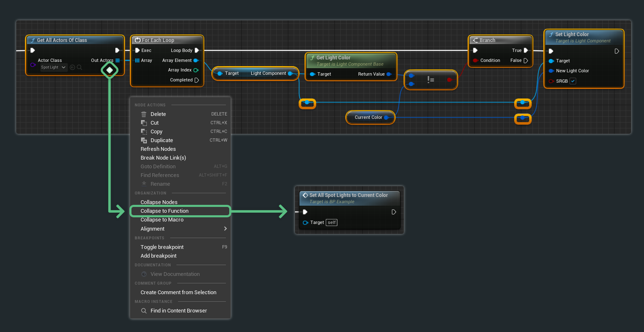Screen dimensions: 644x332
Task: Click the magnifier icon for Find in Content Browser
Action: [144, 310]
